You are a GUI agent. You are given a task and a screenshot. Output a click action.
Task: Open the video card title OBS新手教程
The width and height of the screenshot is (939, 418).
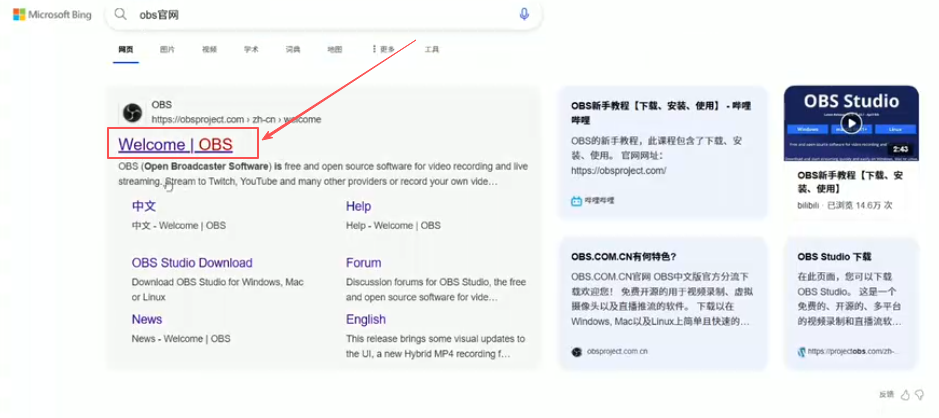[850, 182]
